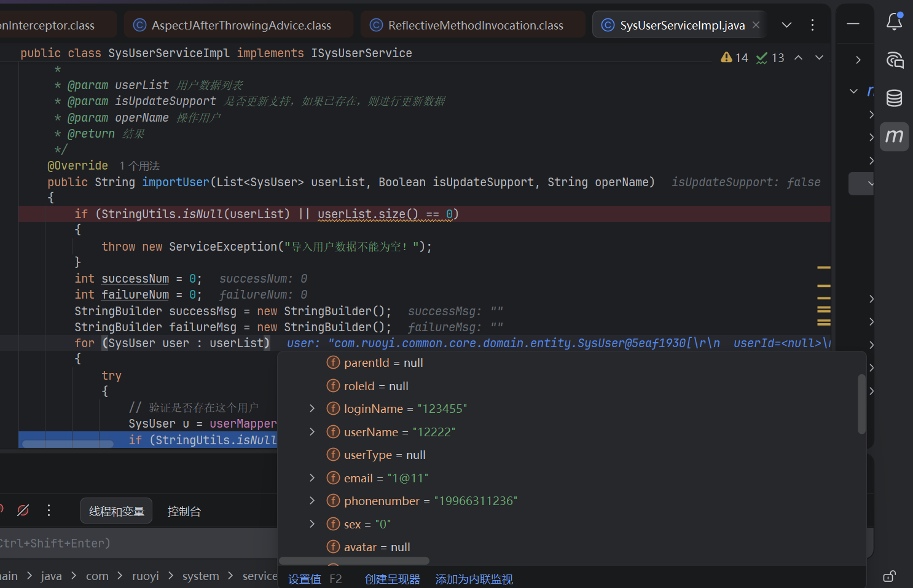Expand the userName field node
The height and width of the screenshot is (588, 913).
312,432
